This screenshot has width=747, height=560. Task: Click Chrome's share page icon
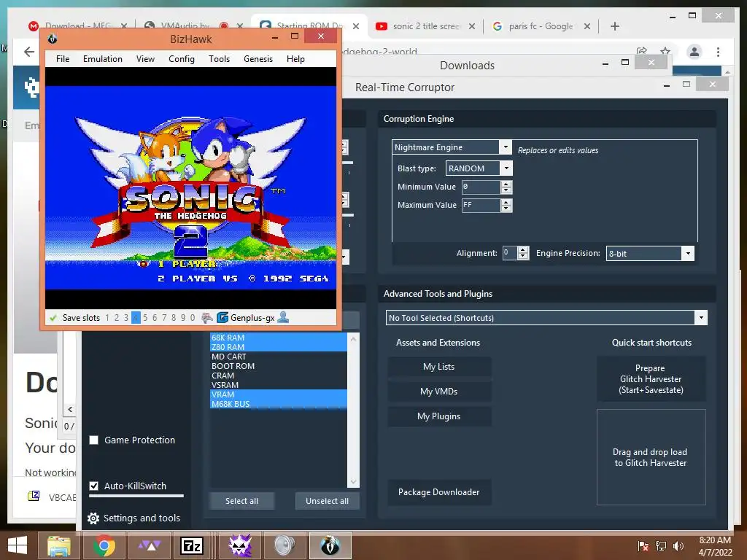coord(642,51)
